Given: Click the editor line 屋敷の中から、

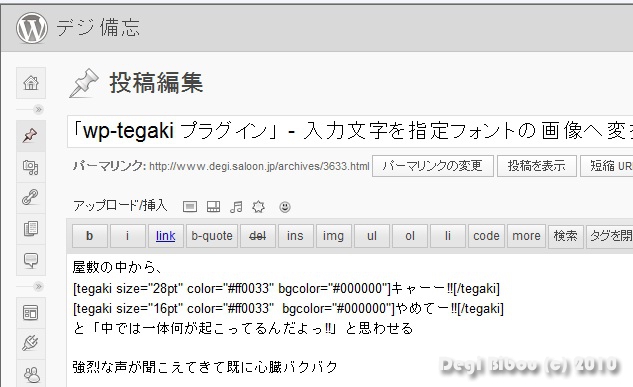Looking at the screenshot, I should pos(117,267).
